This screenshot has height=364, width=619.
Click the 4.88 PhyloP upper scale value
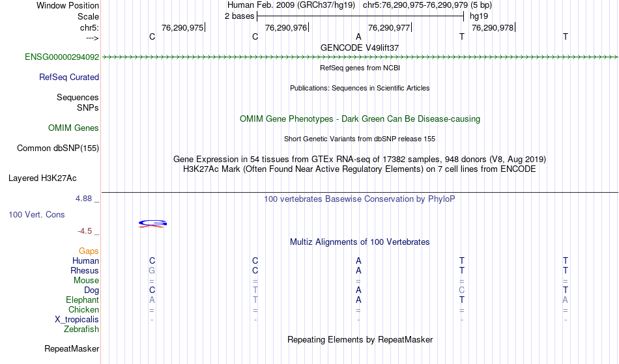click(83, 199)
